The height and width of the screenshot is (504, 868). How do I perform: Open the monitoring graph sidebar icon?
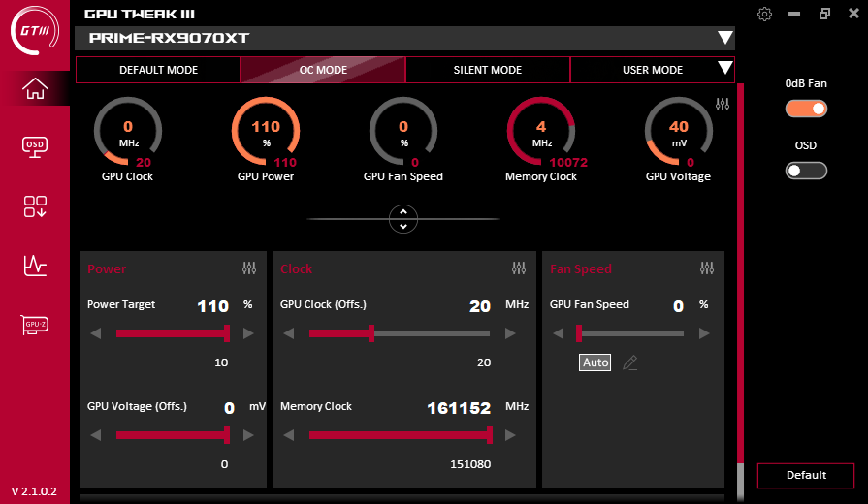pos(35,266)
